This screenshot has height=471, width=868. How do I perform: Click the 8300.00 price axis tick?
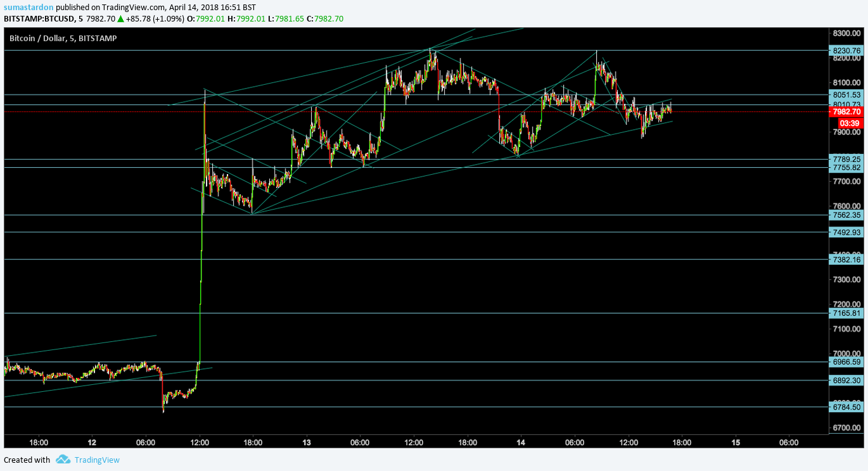click(846, 33)
